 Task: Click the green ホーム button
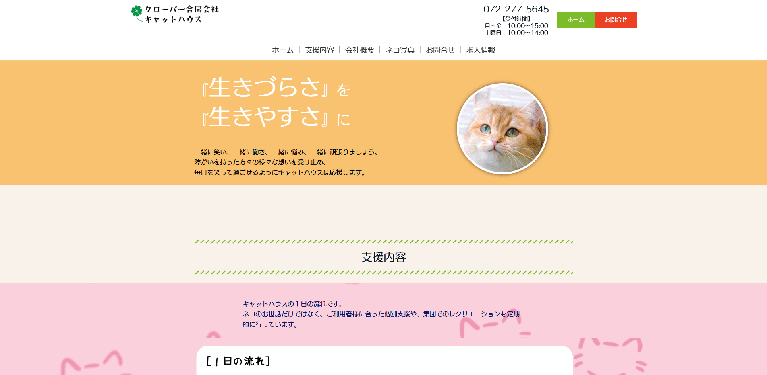tap(576, 20)
